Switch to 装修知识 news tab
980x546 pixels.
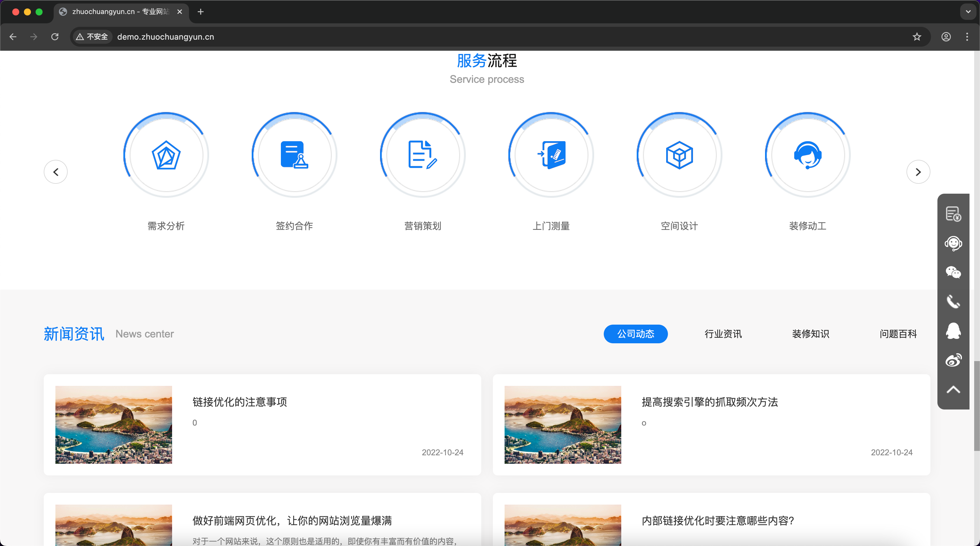[x=810, y=334]
